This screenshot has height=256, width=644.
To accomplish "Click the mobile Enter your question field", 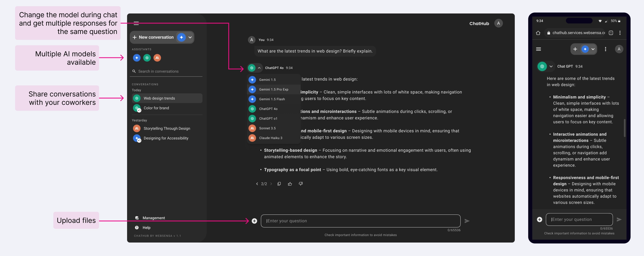I will click(x=579, y=220).
